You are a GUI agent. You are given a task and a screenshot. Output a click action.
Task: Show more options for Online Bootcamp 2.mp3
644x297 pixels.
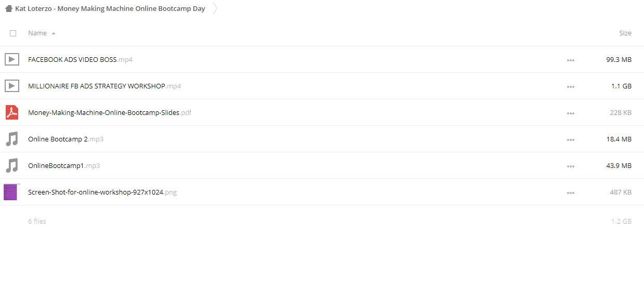point(571,140)
